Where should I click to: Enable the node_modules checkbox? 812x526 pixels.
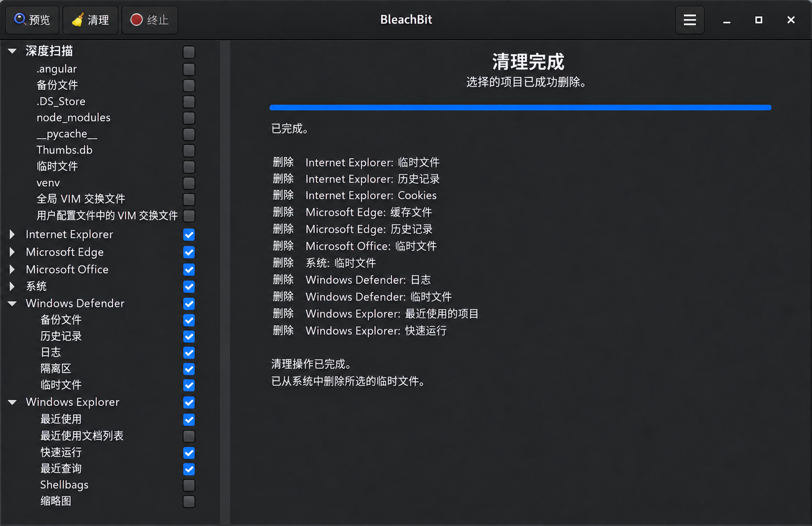click(x=189, y=118)
